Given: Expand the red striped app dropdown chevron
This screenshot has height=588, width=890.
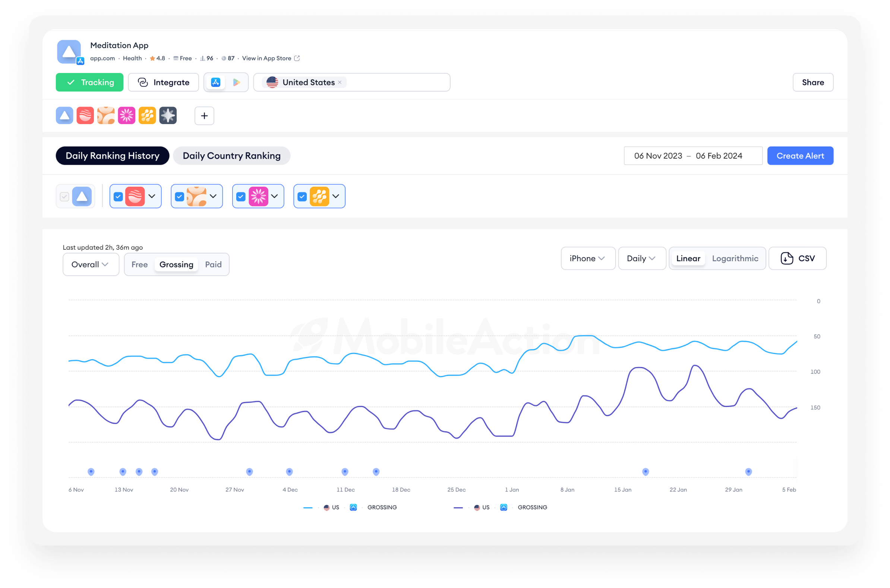Looking at the screenshot, I should pos(152,196).
